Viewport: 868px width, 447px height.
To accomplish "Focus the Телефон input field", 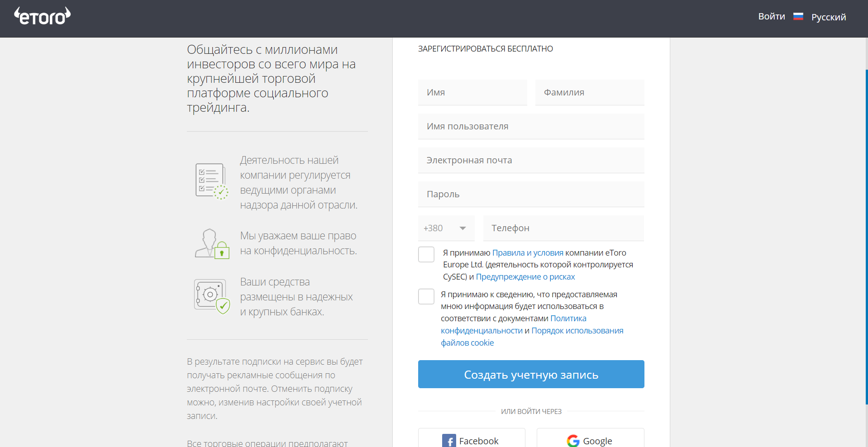I will [x=563, y=228].
